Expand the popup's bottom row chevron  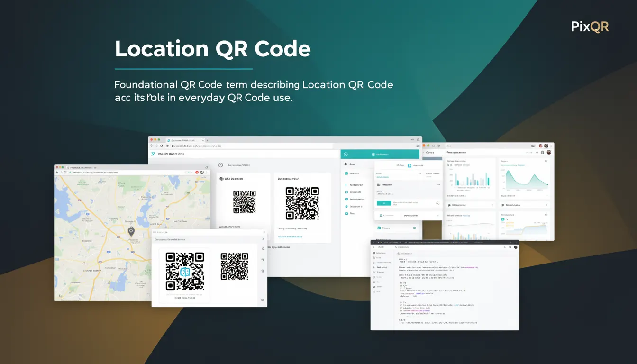[x=438, y=215]
